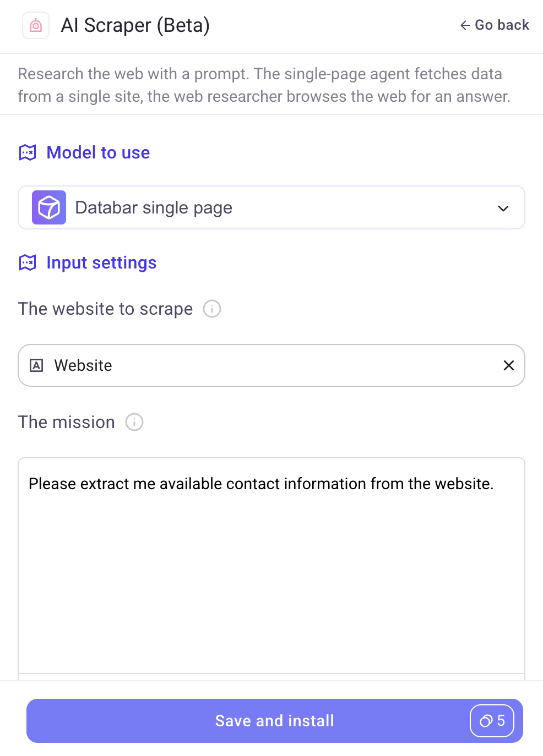543x756 pixels.
Task: Click Save and install button
Action: (275, 721)
